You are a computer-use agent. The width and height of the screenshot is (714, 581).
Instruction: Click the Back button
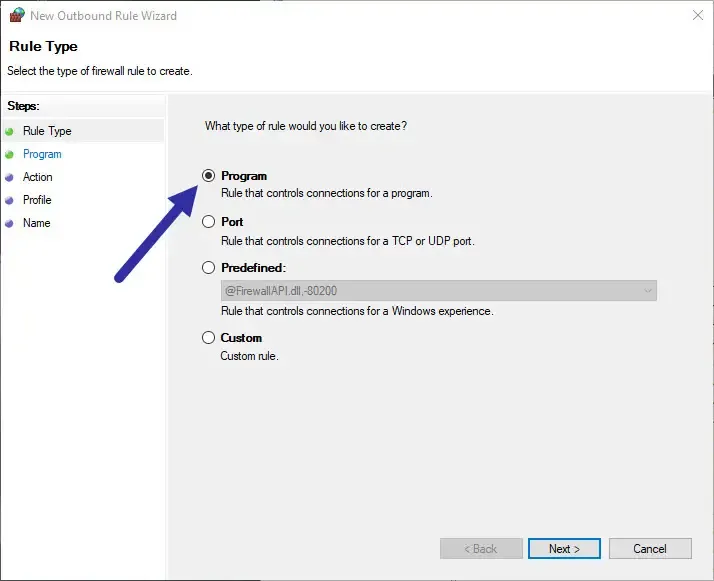481,549
